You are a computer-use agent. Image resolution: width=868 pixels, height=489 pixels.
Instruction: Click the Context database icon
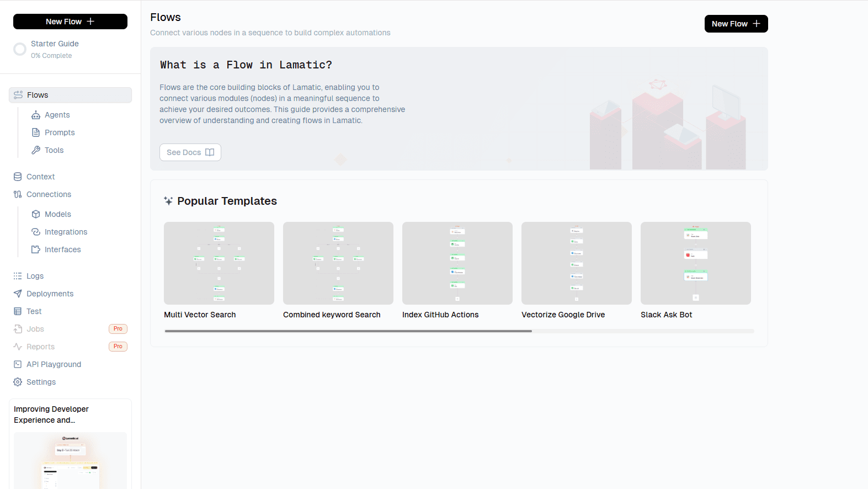(18, 177)
